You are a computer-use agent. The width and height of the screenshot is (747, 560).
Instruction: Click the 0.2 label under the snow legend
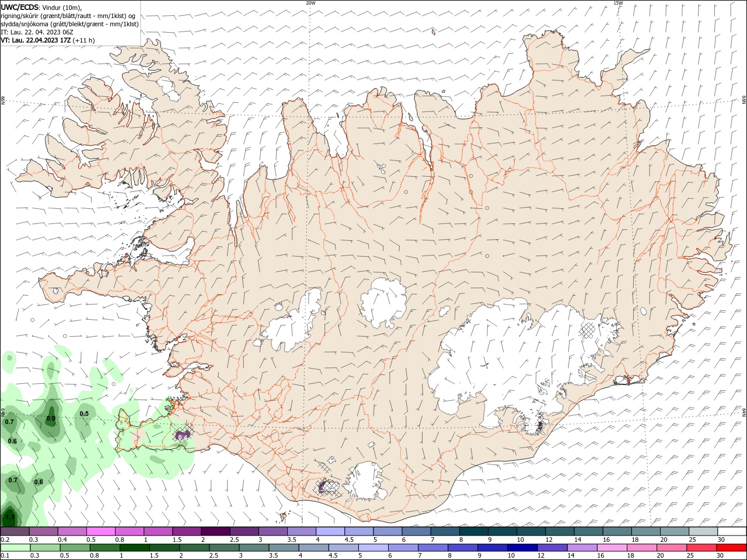point(5,540)
